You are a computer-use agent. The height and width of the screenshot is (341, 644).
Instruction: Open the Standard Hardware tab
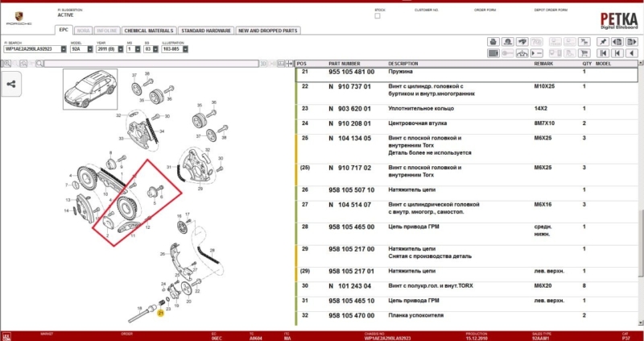click(205, 30)
